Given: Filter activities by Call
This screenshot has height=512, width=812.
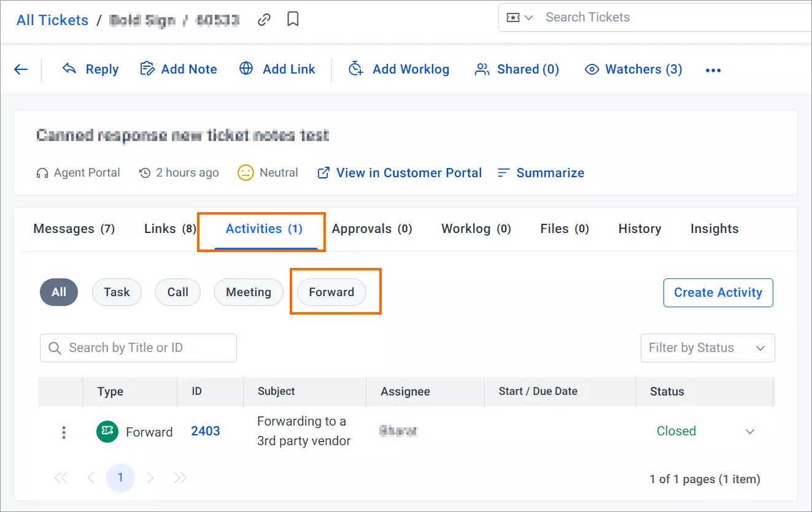Looking at the screenshot, I should pos(178,292).
